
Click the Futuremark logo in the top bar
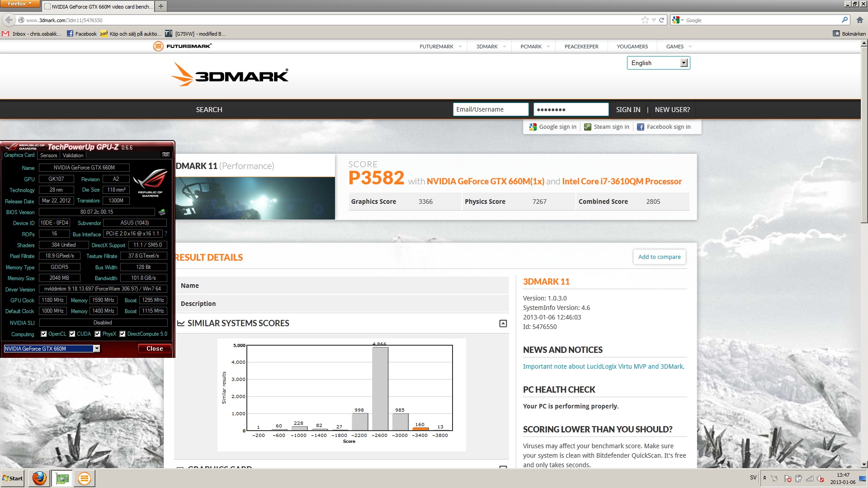click(x=182, y=46)
